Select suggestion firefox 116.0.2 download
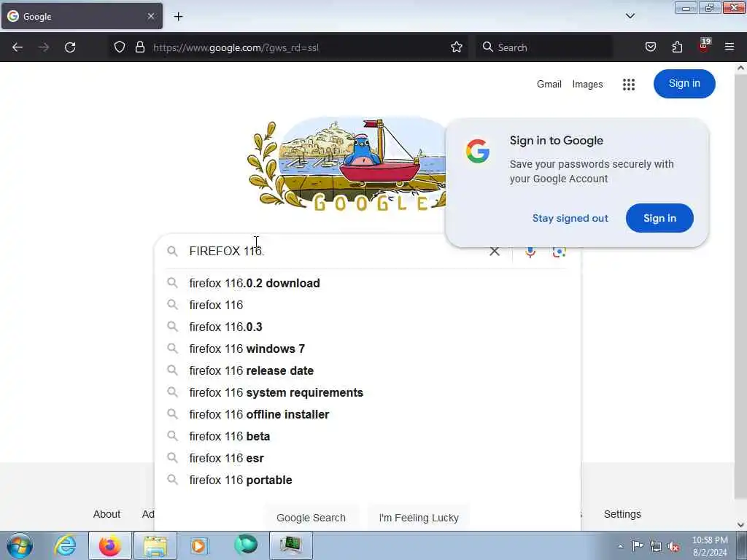 [368, 284]
